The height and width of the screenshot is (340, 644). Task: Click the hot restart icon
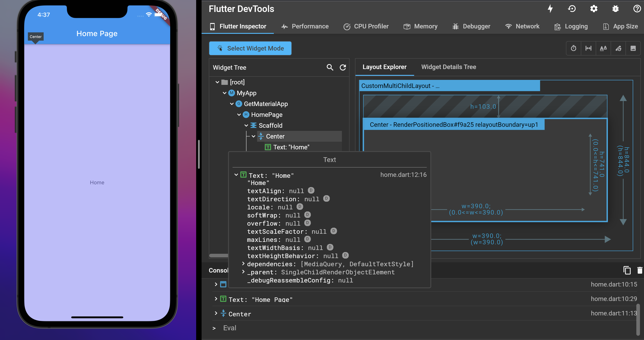click(572, 9)
